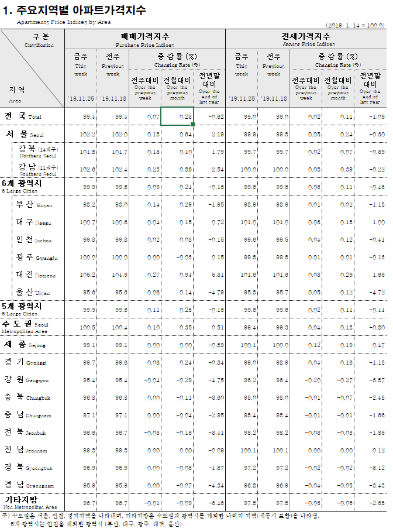Click the '경기 Gyeonggi' row label
The height and width of the screenshot is (532, 393).
click(25, 362)
